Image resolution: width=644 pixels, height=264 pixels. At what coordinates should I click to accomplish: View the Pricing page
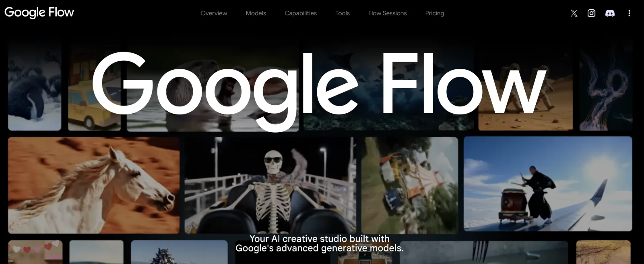click(x=435, y=13)
